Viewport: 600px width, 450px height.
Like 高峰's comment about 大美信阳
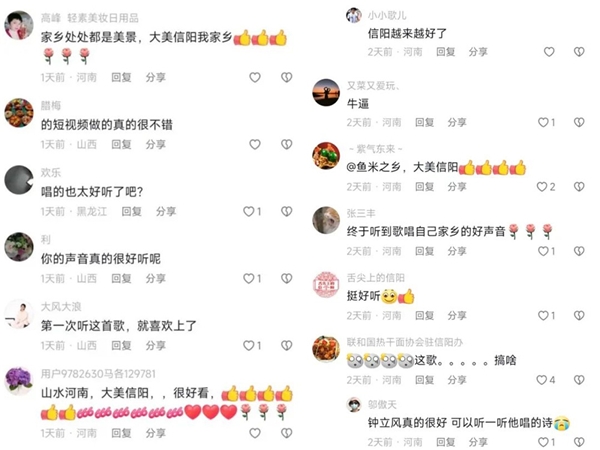pyautogui.click(x=255, y=77)
